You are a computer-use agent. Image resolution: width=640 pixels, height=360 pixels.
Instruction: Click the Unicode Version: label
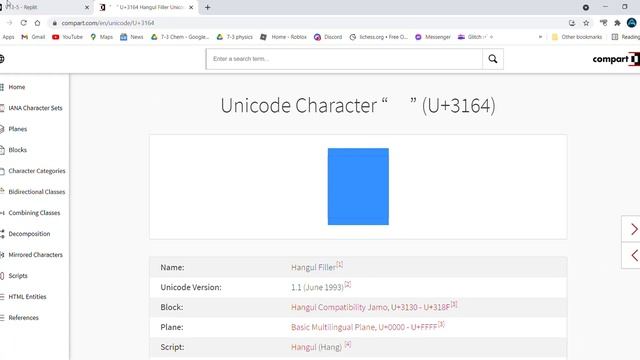pyautogui.click(x=191, y=287)
